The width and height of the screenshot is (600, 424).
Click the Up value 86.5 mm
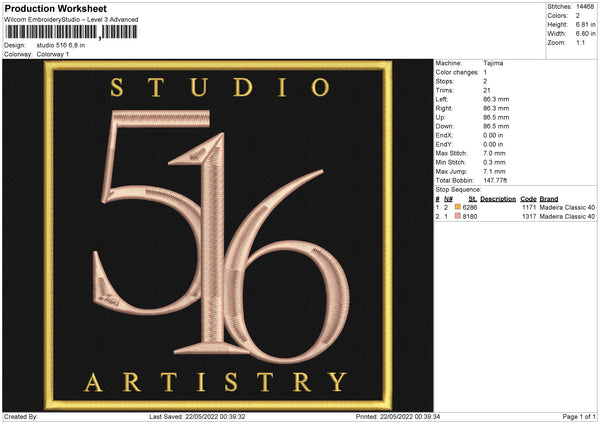(x=496, y=117)
